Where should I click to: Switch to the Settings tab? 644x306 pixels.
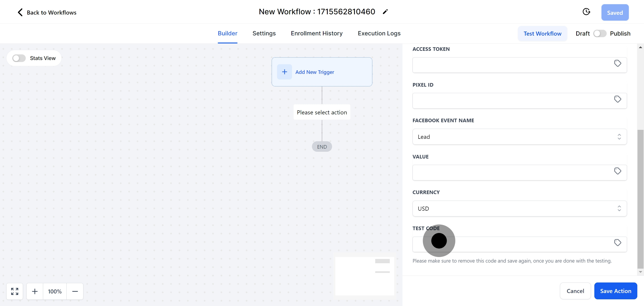(x=264, y=33)
